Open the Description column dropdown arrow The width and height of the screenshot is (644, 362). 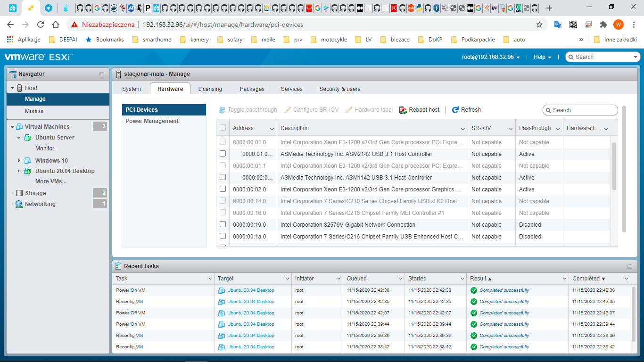point(463,129)
